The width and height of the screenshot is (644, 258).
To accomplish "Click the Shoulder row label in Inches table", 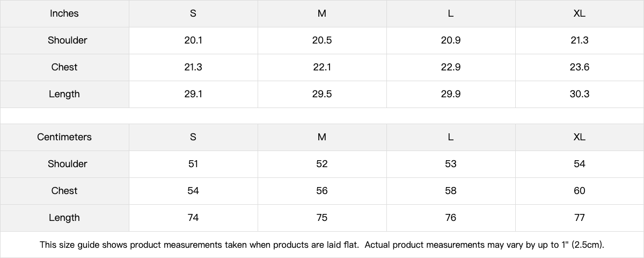I will tap(67, 40).
